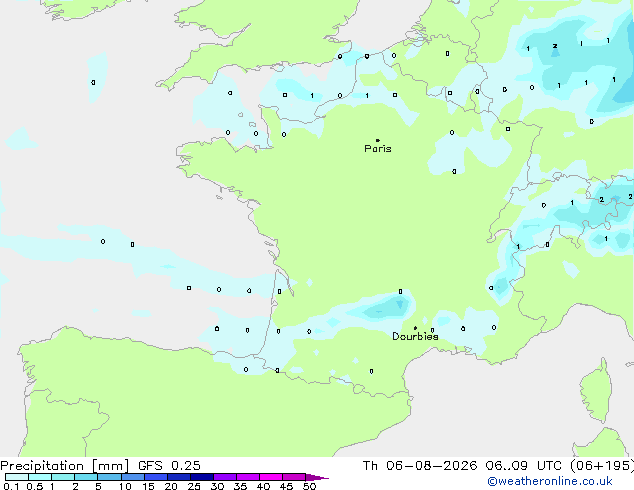The height and width of the screenshot is (490, 634).
Task: Select the 40–45 mm magenta legend swatch
Action: click(x=271, y=477)
